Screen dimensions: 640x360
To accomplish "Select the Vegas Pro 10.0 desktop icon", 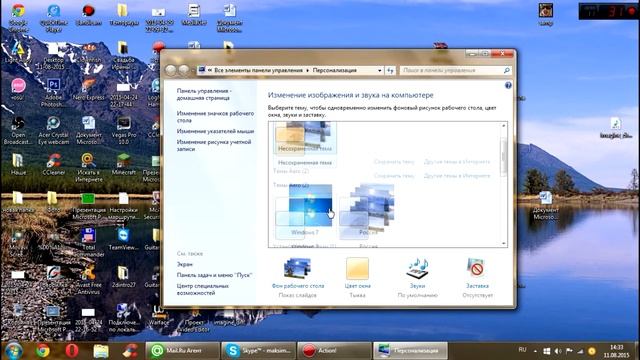I will (x=123, y=130).
